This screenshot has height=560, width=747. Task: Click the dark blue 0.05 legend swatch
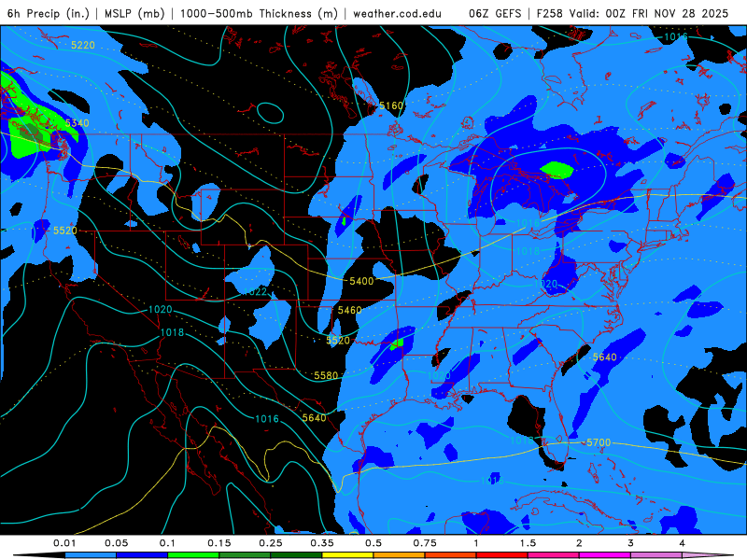pos(142,555)
